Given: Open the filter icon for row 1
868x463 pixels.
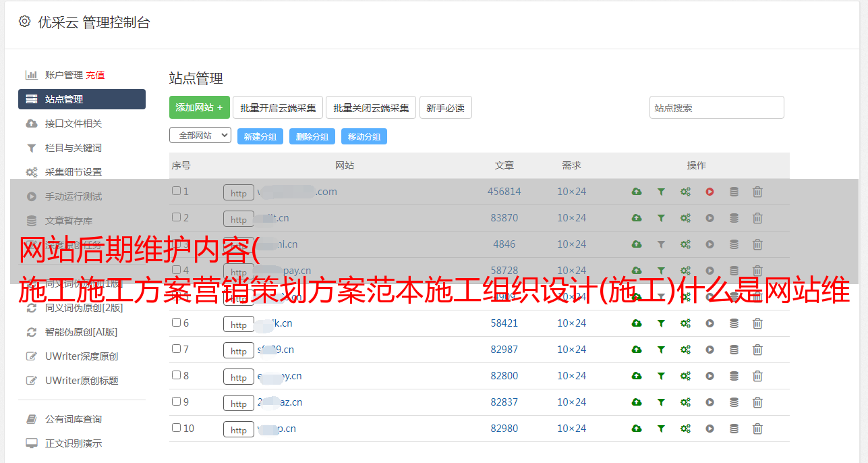Looking at the screenshot, I should pos(661,192).
